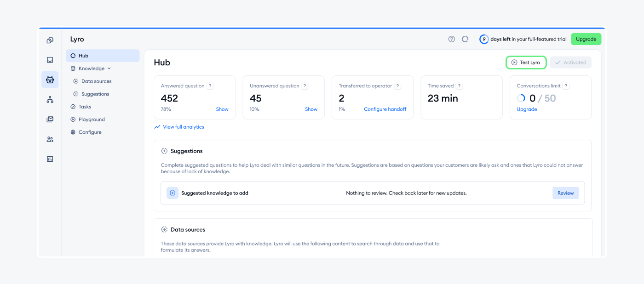Click the Lyro title in the sidebar header
Image resolution: width=644 pixels, height=284 pixels.
(77, 40)
